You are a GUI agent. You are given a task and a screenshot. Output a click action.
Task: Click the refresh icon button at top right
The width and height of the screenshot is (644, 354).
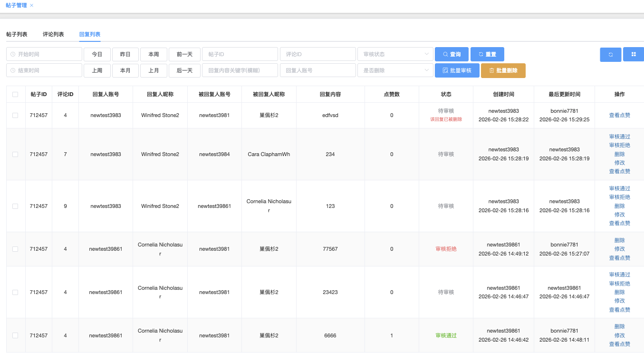point(610,54)
